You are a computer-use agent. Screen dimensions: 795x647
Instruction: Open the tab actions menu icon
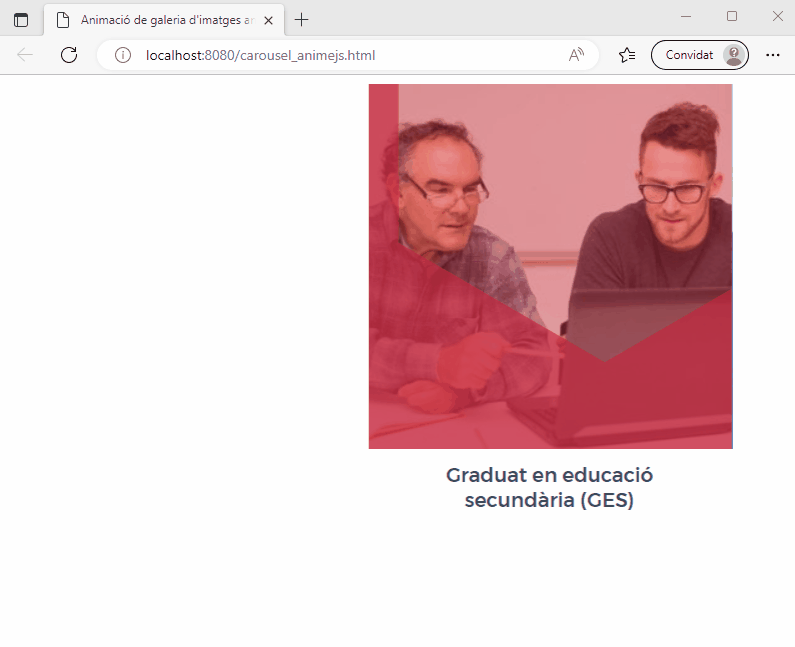[21, 20]
